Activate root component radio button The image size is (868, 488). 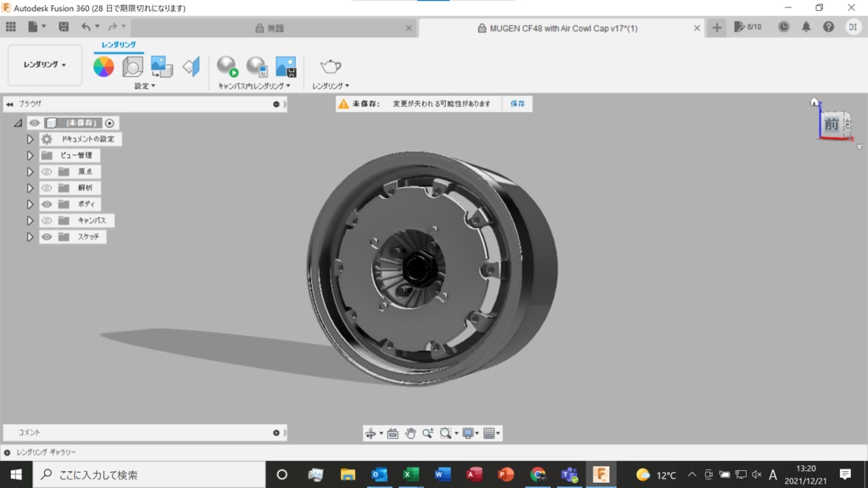click(x=109, y=123)
